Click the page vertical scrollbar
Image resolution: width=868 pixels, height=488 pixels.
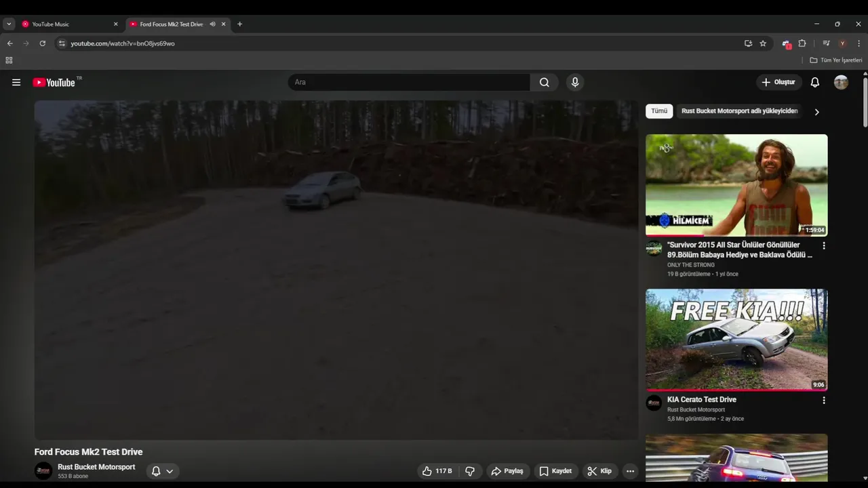pos(865,102)
